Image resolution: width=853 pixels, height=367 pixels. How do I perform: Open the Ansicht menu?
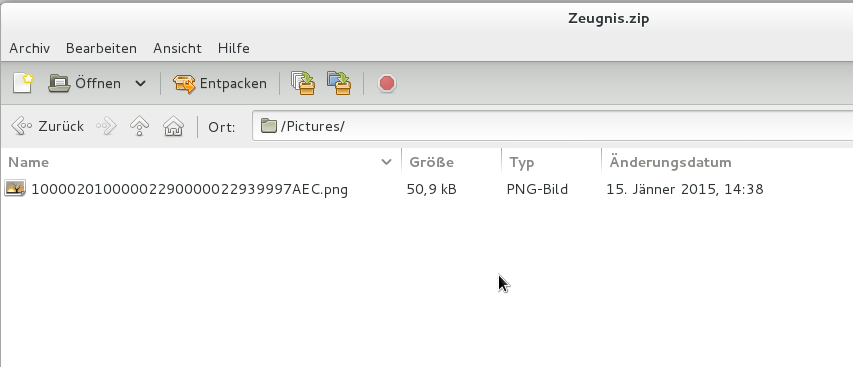pyautogui.click(x=177, y=48)
